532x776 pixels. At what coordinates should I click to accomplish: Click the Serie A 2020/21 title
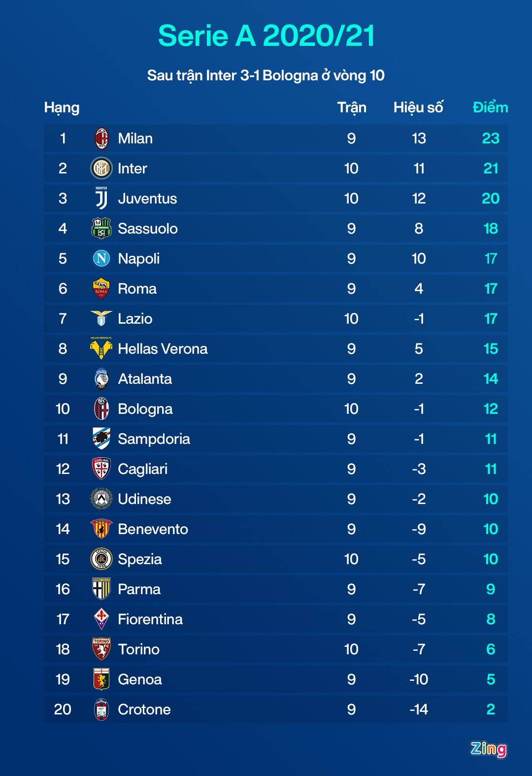coord(266,36)
